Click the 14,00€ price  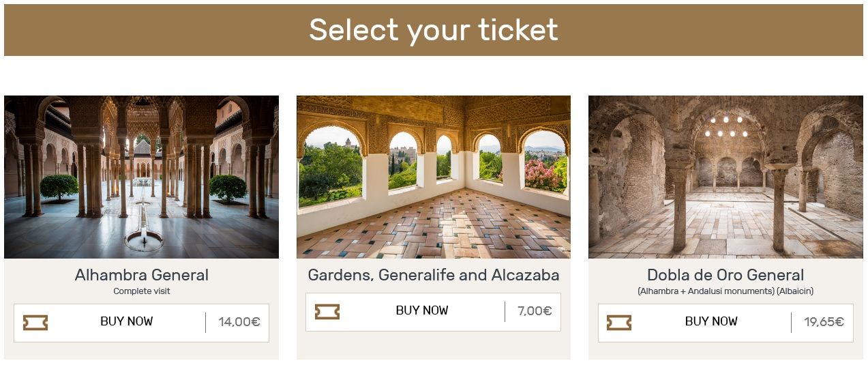tap(239, 323)
